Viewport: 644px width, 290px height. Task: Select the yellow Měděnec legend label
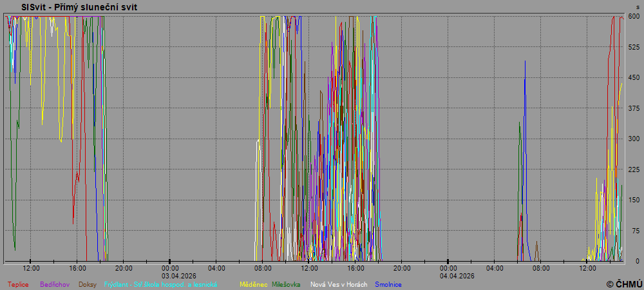point(253,284)
